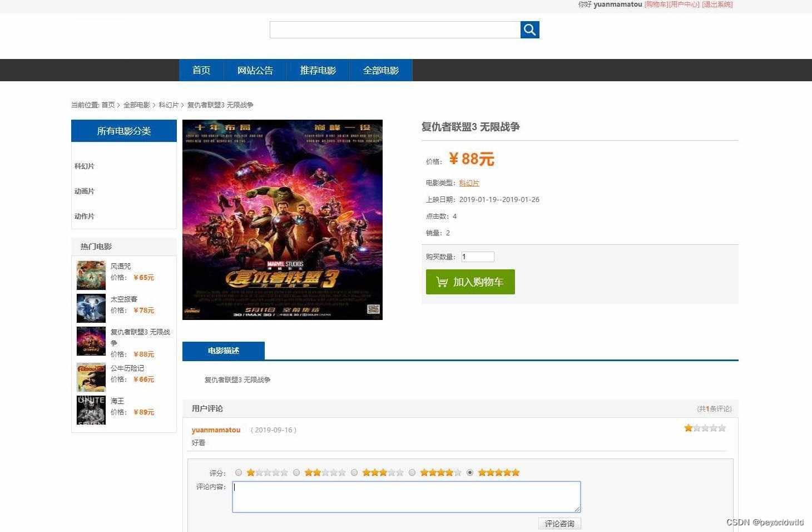This screenshot has height=532, width=812.
Task: Select the 科幻片 category in the sidebar
Action: pos(85,166)
